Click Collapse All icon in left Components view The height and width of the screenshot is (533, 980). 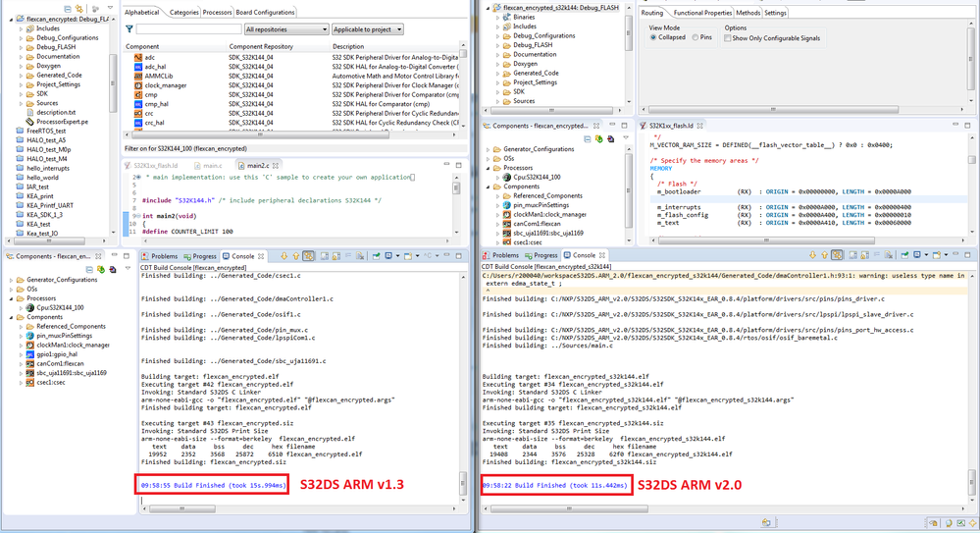(x=89, y=270)
